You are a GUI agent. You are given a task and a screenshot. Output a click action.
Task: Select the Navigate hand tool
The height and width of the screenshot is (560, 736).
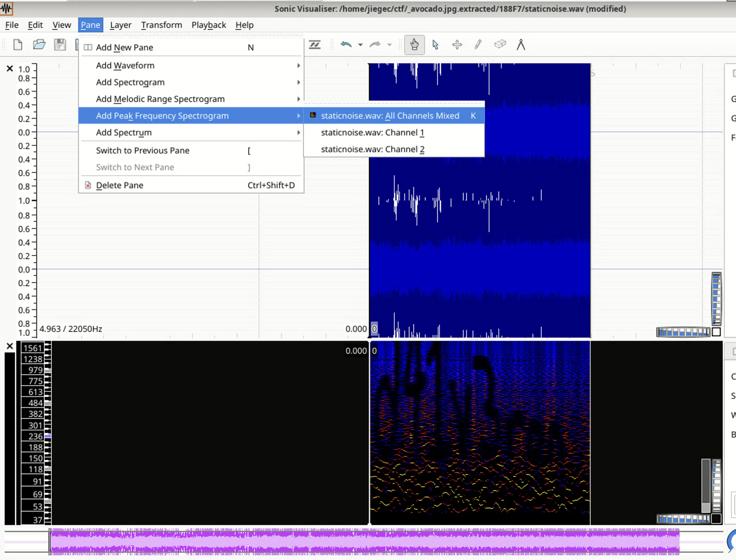point(414,44)
